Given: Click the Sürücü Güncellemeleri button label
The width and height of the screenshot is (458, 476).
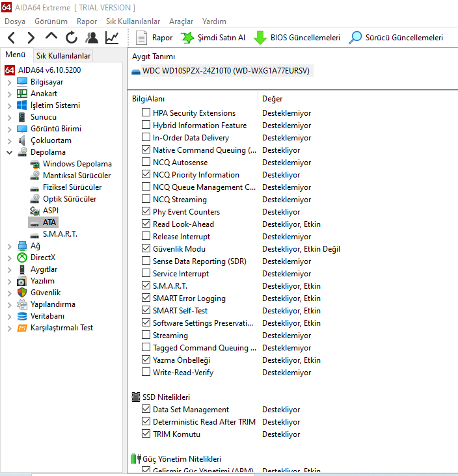Looking at the screenshot, I should (x=404, y=38).
